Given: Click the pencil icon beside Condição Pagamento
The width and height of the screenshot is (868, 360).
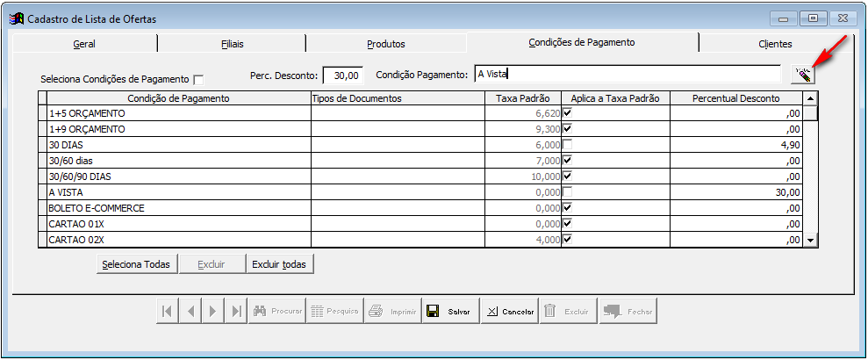Looking at the screenshot, I should [x=802, y=76].
